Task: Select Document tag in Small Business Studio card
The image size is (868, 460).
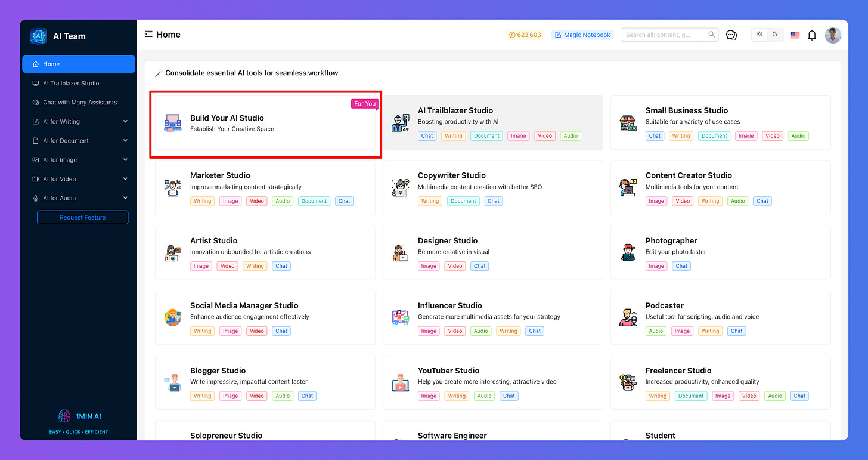Action: [x=714, y=136]
